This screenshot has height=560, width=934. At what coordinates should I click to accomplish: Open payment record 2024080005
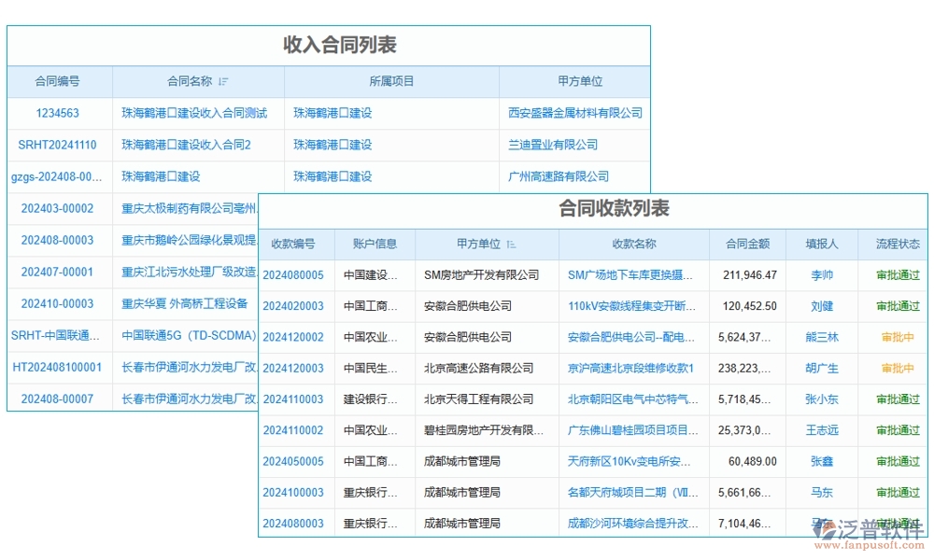(x=295, y=274)
